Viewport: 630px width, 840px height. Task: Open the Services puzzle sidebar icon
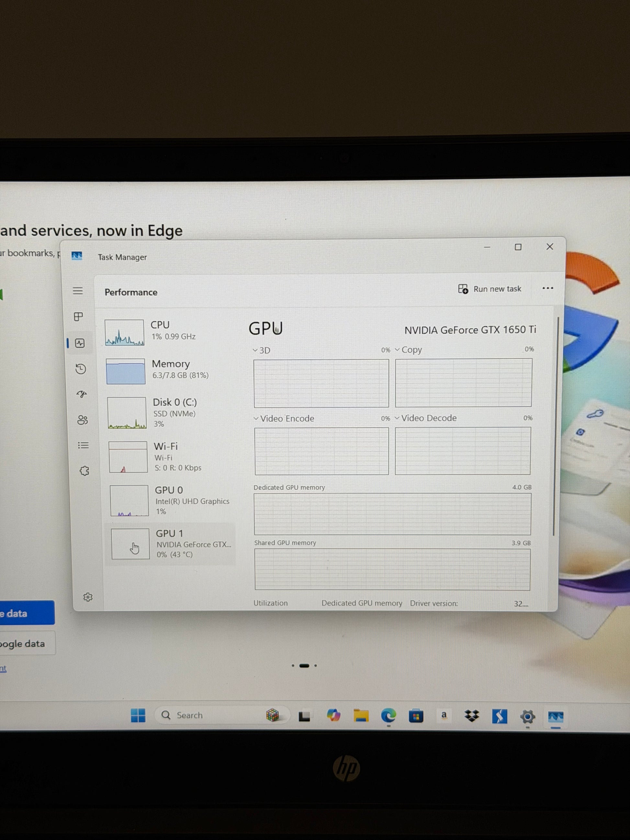(x=84, y=471)
